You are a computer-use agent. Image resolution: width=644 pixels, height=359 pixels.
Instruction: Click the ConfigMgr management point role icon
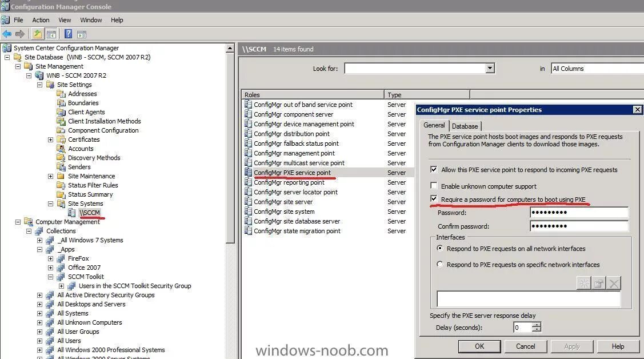(248, 153)
